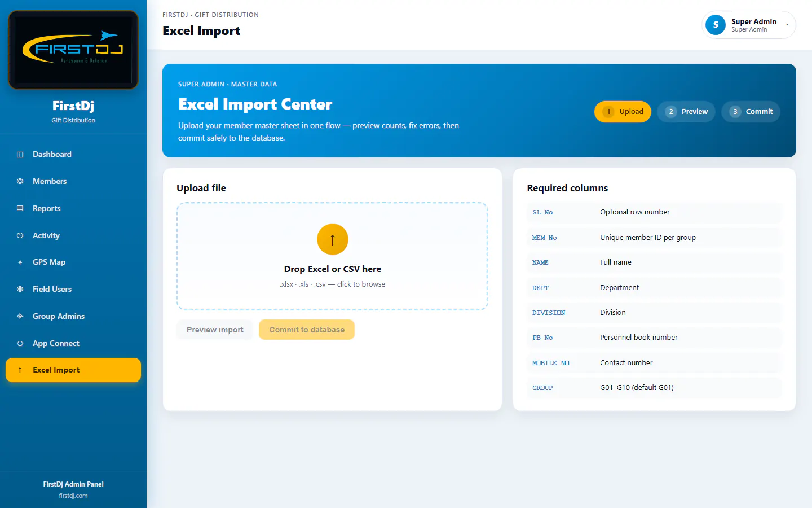
Task: Open Dashboard in the sidebar
Action: [x=73, y=155]
